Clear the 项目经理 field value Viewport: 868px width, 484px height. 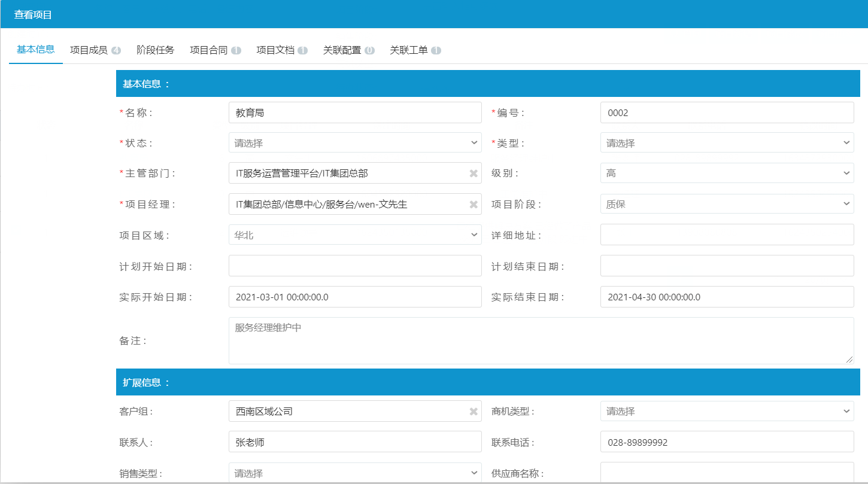coord(473,204)
